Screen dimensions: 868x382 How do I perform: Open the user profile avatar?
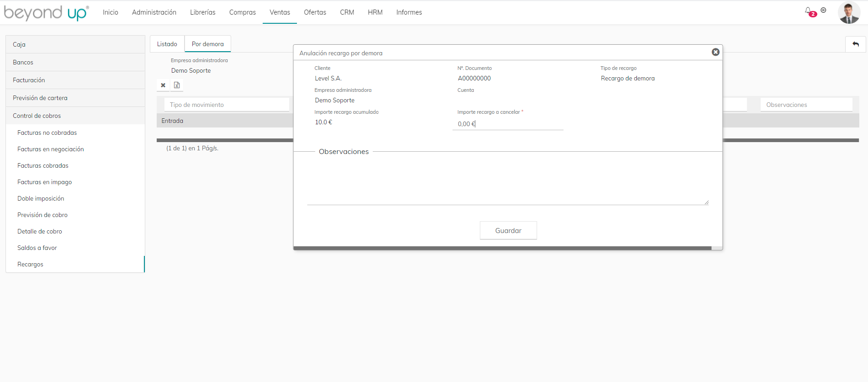(x=849, y=12)
